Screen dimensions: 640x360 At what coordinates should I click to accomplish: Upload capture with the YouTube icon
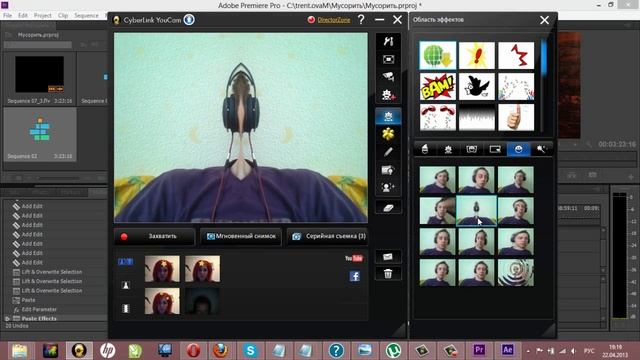(354, 258)
